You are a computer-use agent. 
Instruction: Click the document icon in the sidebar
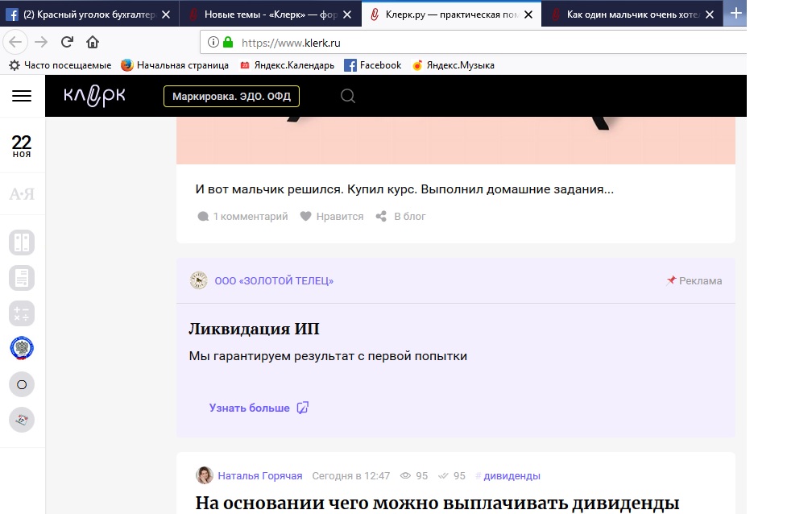22,278
